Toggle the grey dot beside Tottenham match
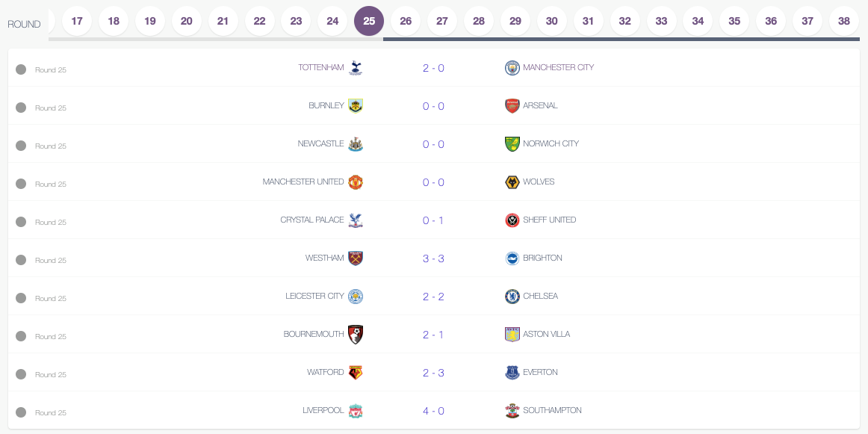This screenshot has height=434, width=868. 21,69
